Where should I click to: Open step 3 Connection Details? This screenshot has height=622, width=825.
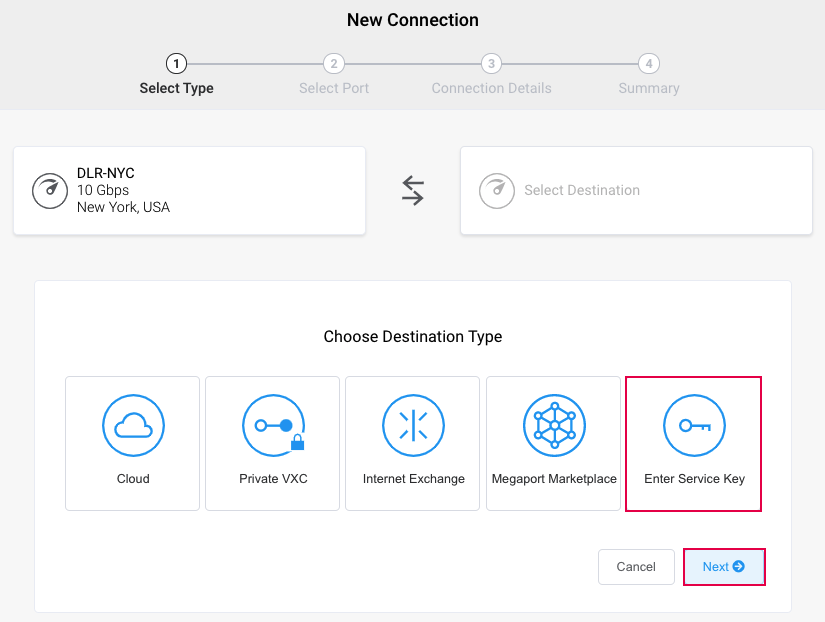(491, 64)
